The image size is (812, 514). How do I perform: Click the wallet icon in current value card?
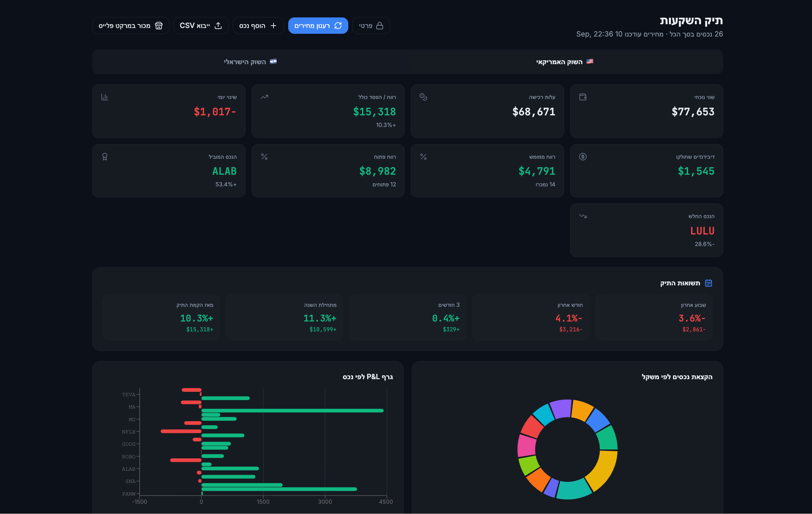tap(583, 97)
